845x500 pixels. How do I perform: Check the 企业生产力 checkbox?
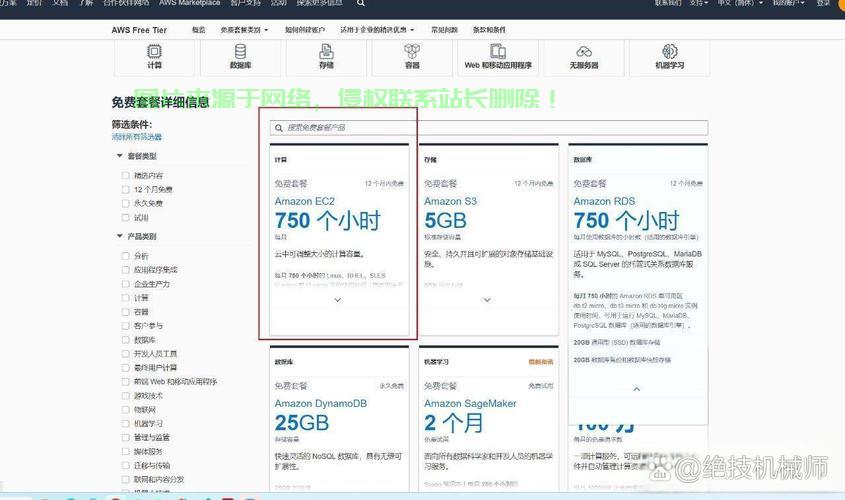pos(126,283)
